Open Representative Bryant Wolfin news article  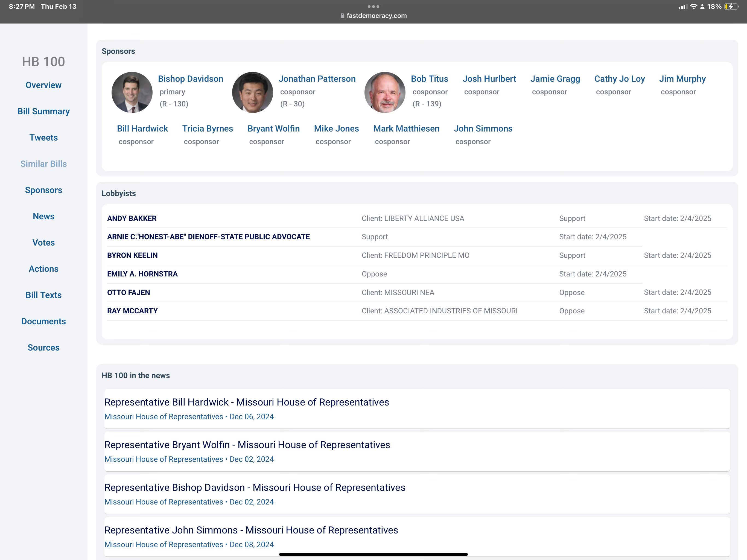(x=247, y=445)
